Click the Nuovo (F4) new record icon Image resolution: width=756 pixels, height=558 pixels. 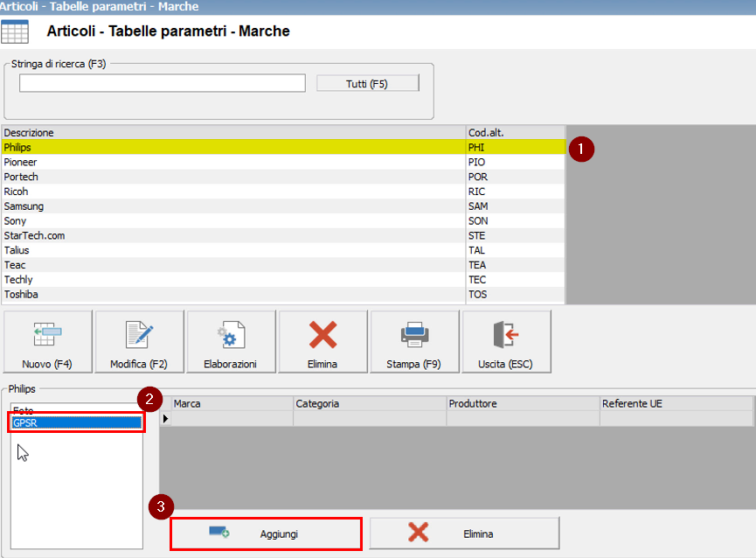point(47,334)
